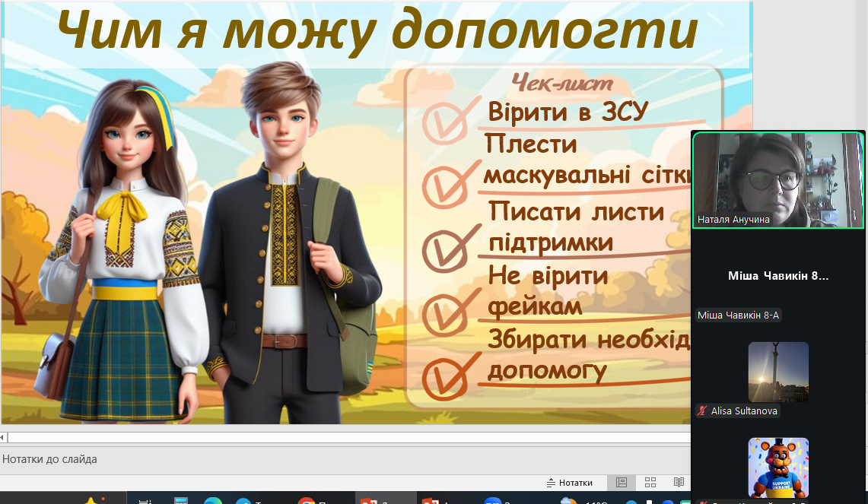
Task: Select Alisa Sultanova's profile picture tile
Action: click(x=777, y=372)
